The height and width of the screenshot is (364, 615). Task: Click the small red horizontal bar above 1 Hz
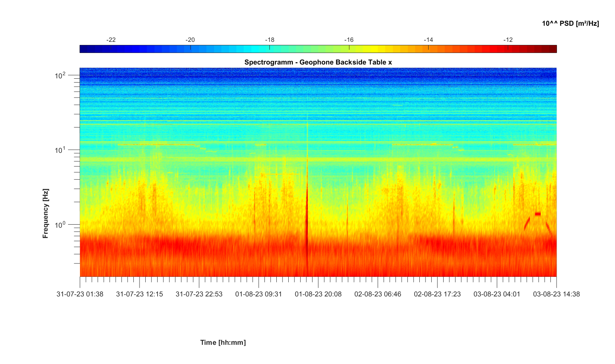538,214
